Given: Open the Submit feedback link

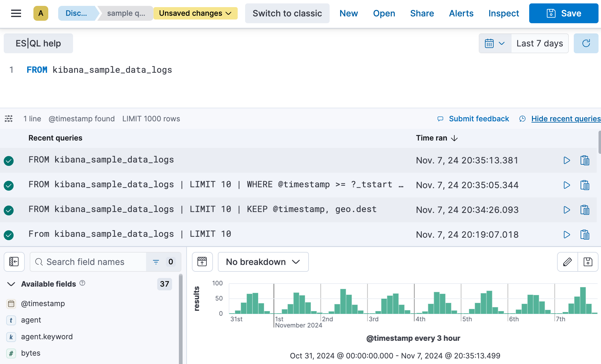Looking at the screenshot, I should click(479, 119).
